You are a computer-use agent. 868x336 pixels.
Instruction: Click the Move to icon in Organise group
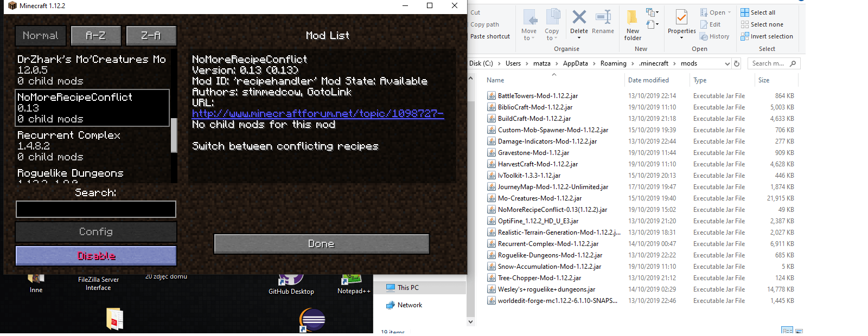click(x=529, y=17)
